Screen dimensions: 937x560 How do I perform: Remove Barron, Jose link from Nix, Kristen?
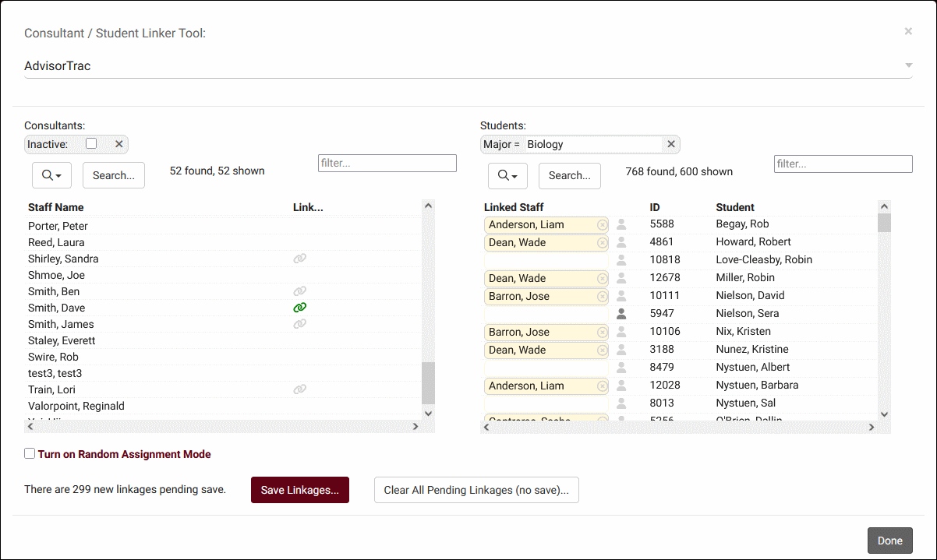(x=602, y=333)
